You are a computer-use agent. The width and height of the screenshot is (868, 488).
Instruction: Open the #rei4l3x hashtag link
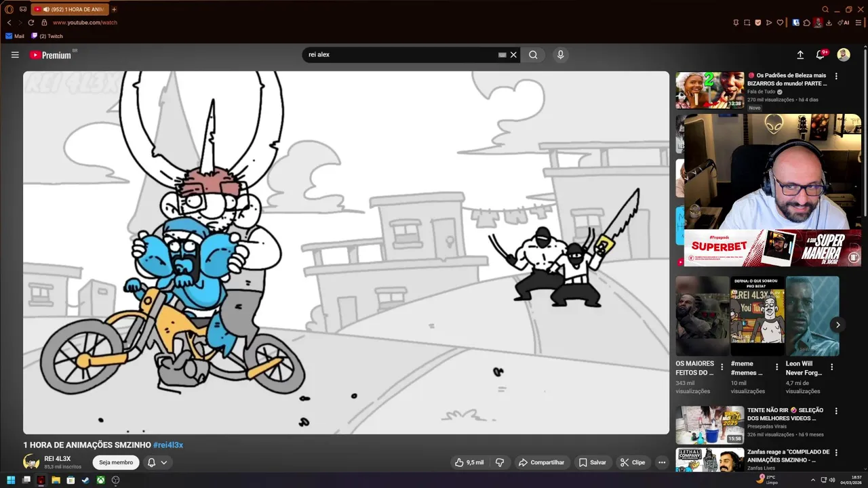(x=168, y=445)
